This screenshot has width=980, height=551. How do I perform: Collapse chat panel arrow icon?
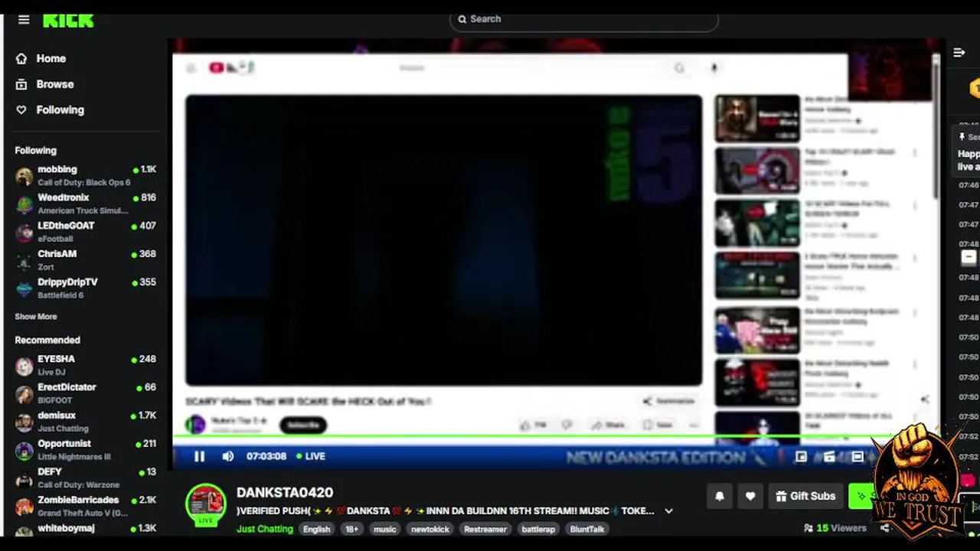coord(959,53)
